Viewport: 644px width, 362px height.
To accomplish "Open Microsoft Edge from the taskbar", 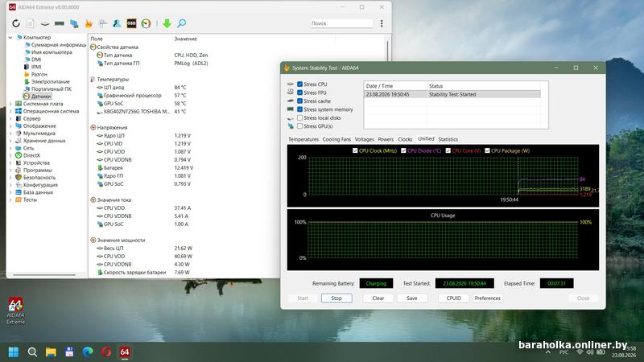I will point(88,352).
